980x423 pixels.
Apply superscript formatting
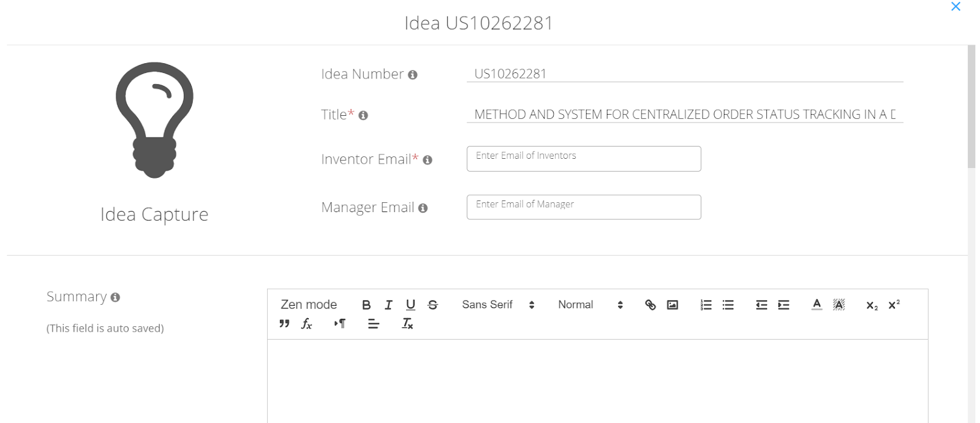pos(894,305)
